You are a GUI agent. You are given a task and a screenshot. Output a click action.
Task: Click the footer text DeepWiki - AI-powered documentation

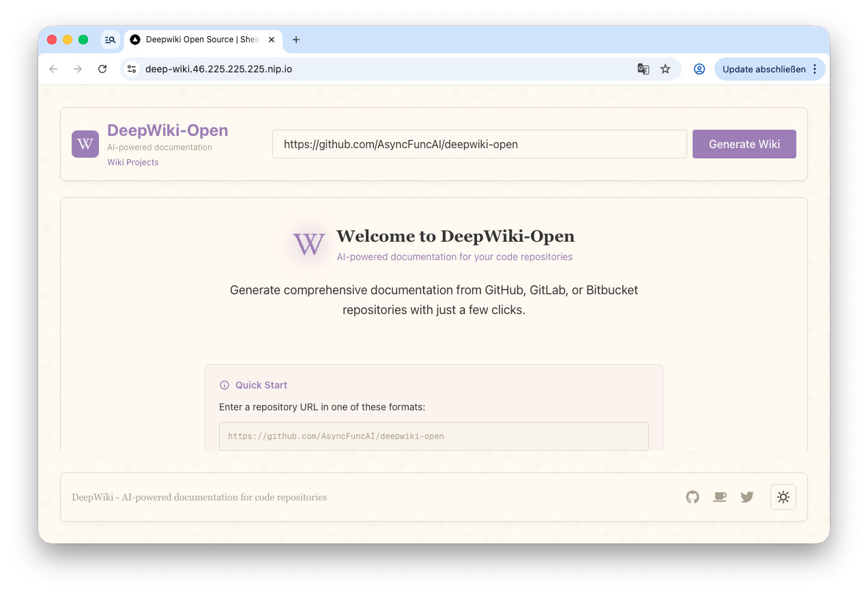(x=199, y=497)
